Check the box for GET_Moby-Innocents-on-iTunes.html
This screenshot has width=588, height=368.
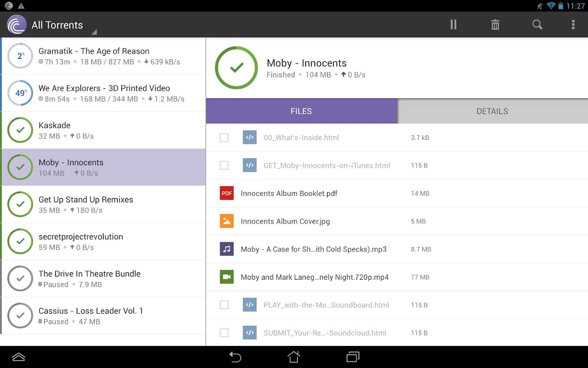[x=224, y=165]
